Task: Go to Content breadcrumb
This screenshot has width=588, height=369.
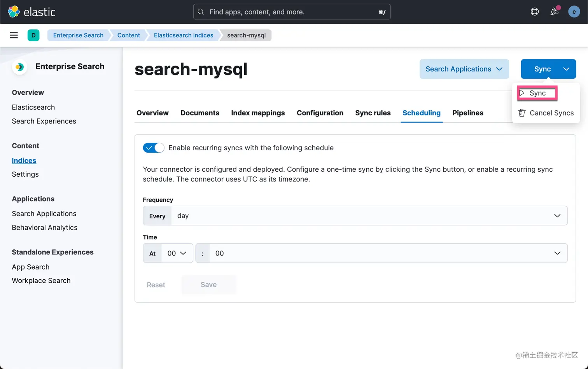Action: pos(129,35)
